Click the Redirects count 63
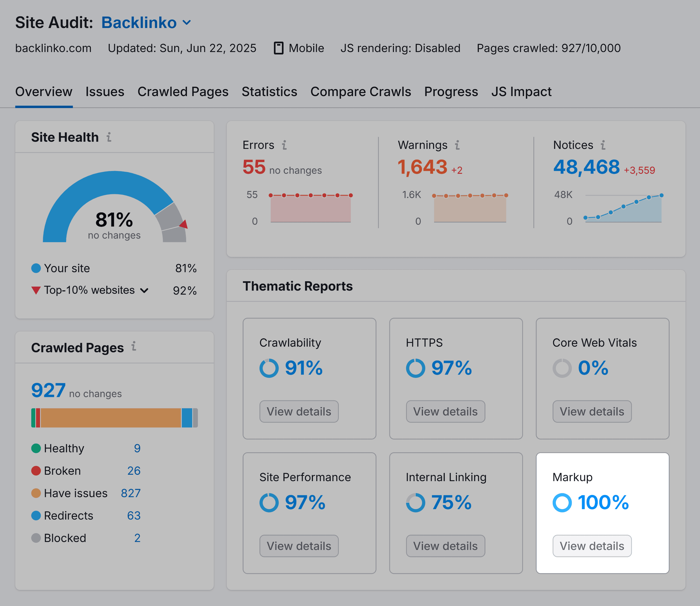Image resolution: width=700 pixels, height=606 pixels. pyautogui.click(x=134, y=516)
